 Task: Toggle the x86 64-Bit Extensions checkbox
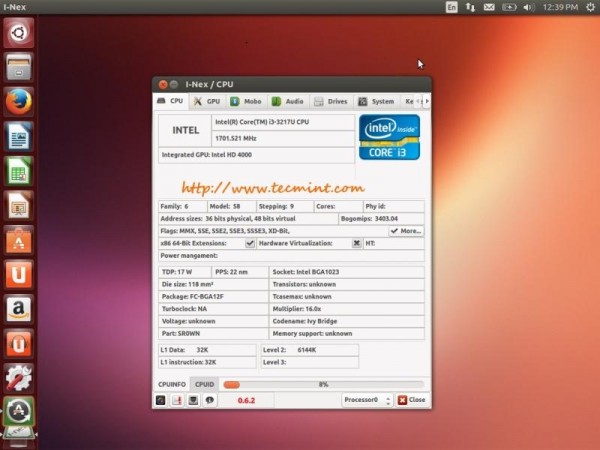pos(249,243)
